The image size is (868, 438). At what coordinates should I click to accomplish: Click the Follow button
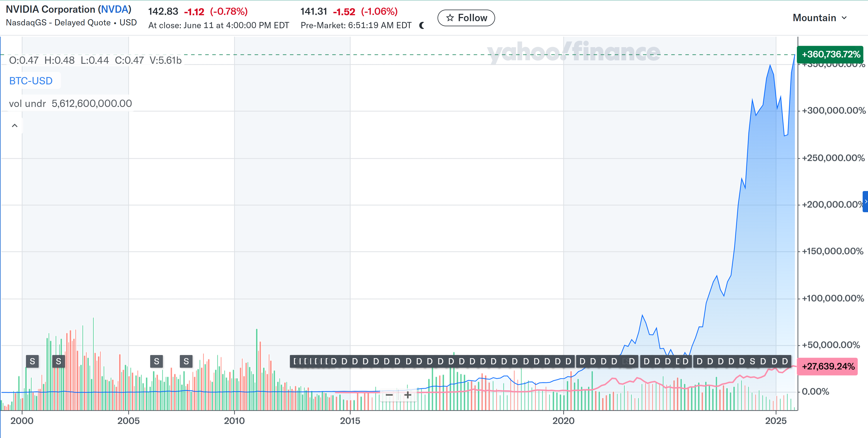point(466,18)
